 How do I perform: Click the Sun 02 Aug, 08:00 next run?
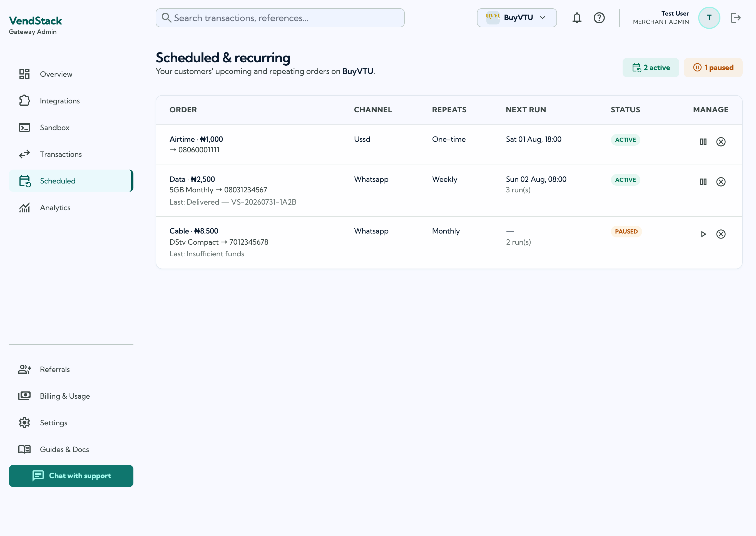536,179
